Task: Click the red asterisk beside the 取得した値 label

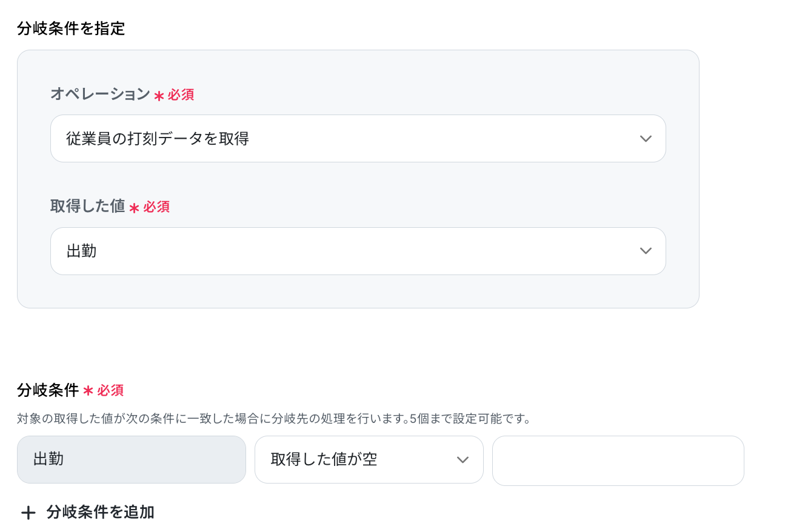Action: [x=134, y=208]
